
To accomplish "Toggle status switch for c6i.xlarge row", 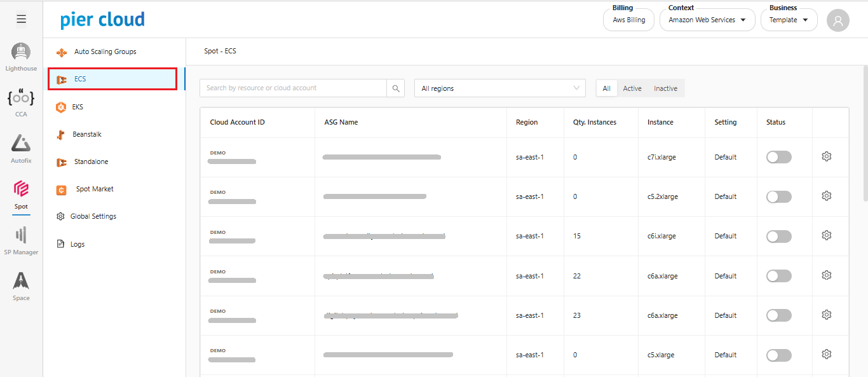I will [x=778, y=236].
